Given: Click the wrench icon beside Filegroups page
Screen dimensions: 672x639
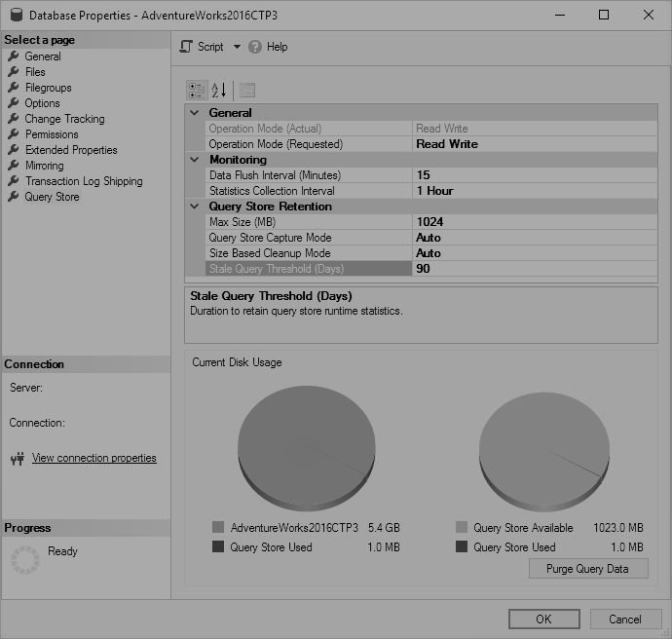Looking at the screenshot, I should [x=14, y=88].
